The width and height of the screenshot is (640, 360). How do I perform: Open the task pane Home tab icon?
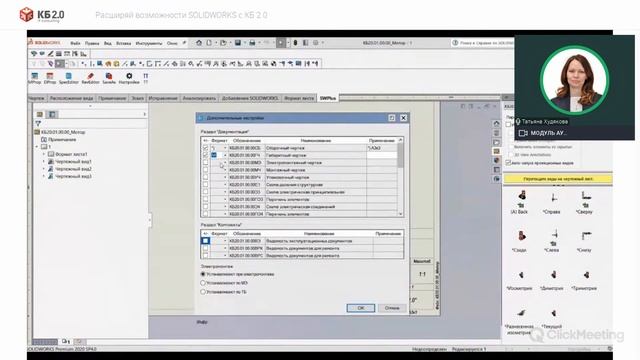pyautogui.click(x=496, y=123)
